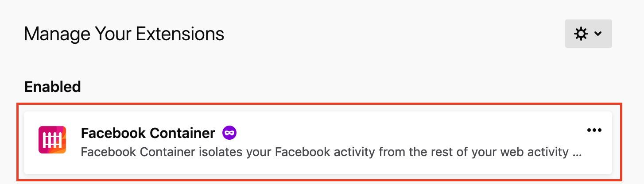Click the gear icon for add-on tools
Image resolution: width=644 pixels, height=184 pixels.
(581, 34)
